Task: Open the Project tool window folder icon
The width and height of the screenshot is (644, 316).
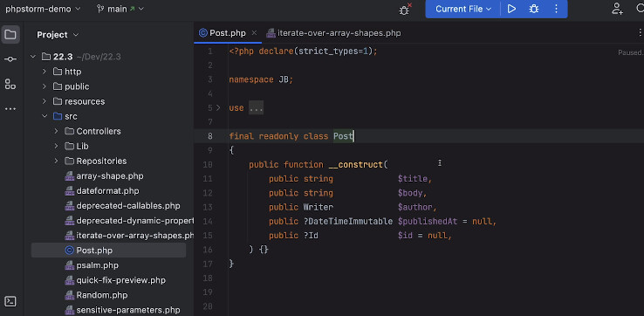Action: click(x=10, y=35)
